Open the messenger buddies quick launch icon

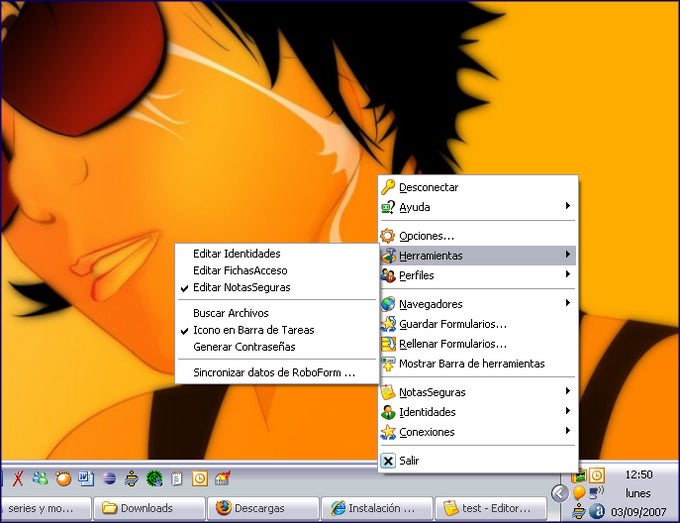tap(40, 479)
